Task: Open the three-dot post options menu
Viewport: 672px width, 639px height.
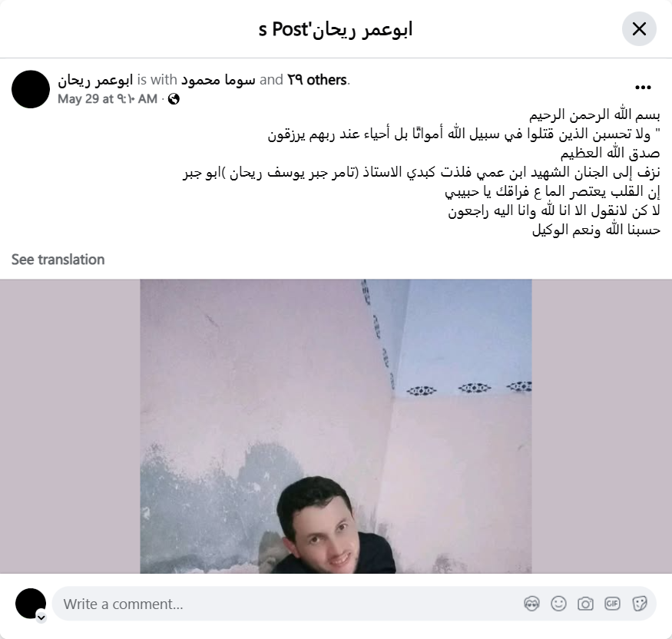Action: pos(643,88)
